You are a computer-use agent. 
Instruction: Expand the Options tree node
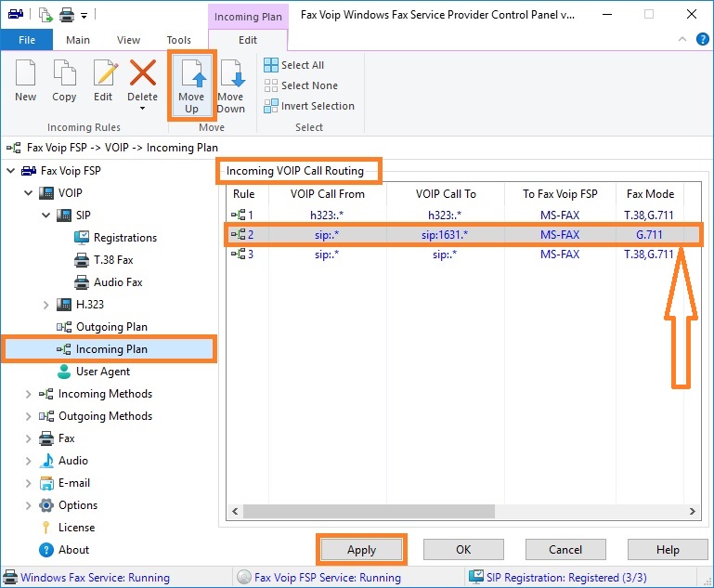coord(28,505)
